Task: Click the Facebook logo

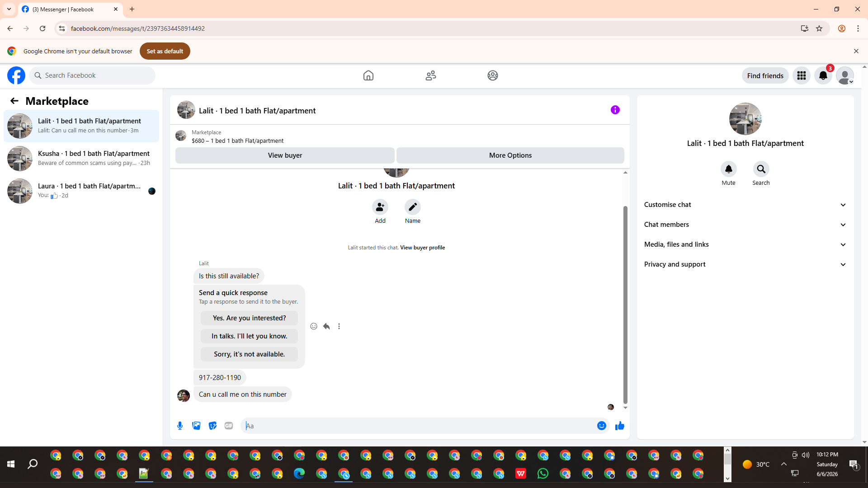Action: [x=16, y=75]
